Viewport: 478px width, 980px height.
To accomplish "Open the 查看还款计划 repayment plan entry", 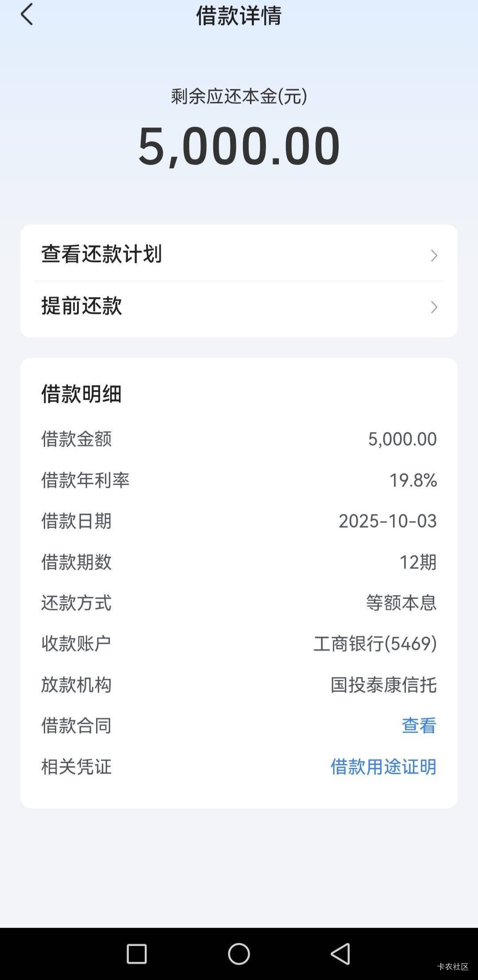I will (102, 255).
